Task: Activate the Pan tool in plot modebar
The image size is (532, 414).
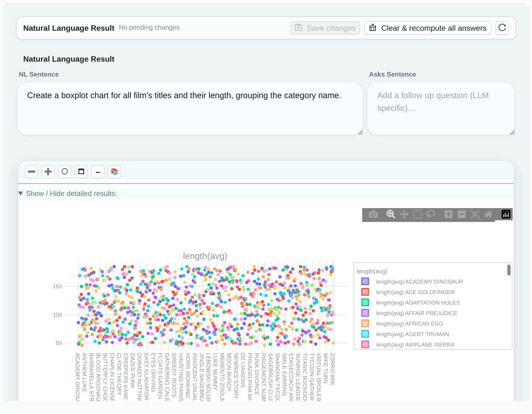Action: click(x=404, y=214)
